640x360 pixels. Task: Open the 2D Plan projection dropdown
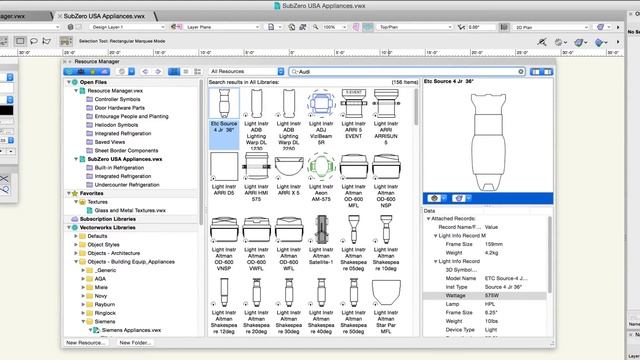point(551,27)
